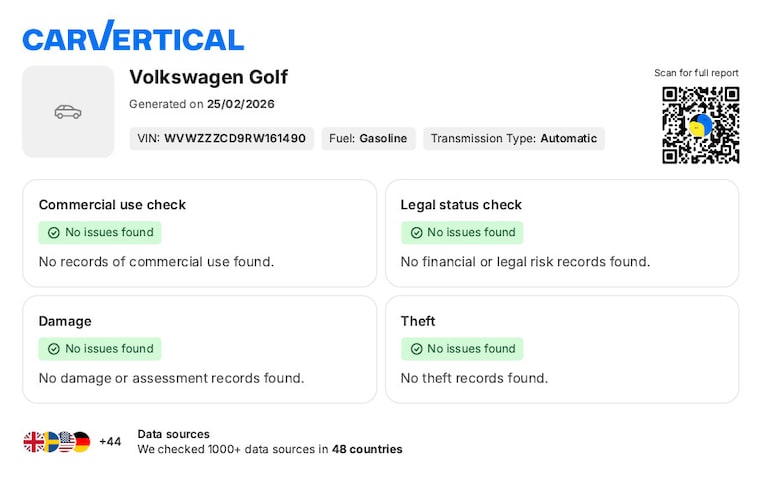Open the Theft section heading
This screenshot has width=759, height=480.
tap(418, 321)
